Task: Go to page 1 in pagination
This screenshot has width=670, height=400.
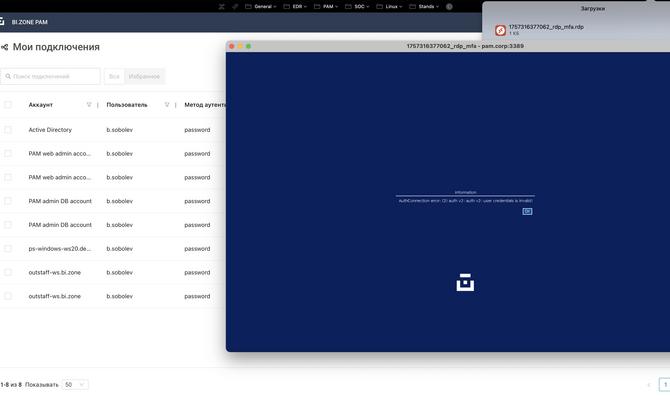Action: (665, 385)
